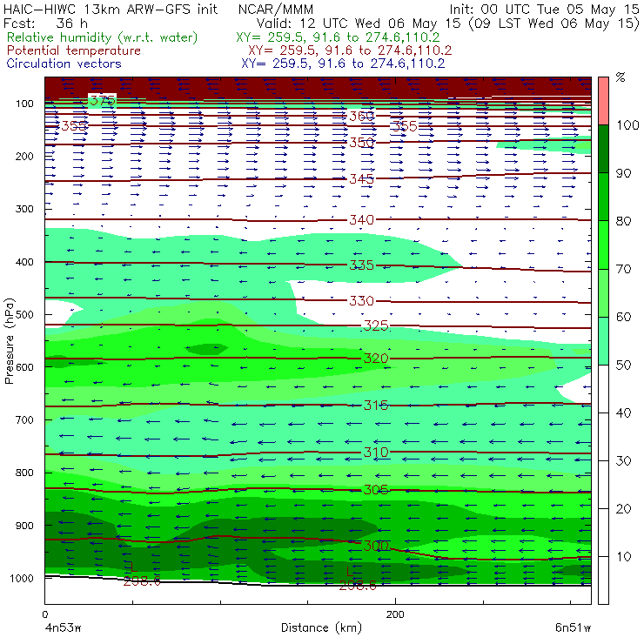The width and height of the screenshot is (644, 644).
Task: Click the red XY coordinates text
Action: (350, 50)
